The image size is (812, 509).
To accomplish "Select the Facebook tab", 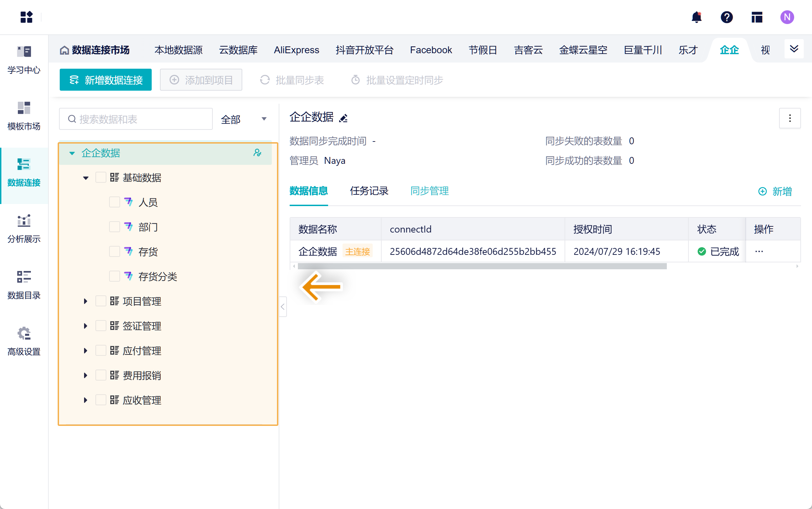I will [431, 50].
